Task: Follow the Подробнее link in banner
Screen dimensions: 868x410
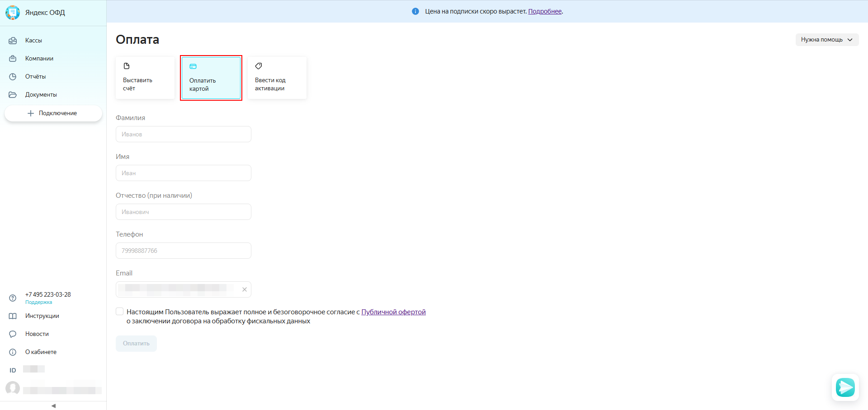Action: pyautogui.click(x=545, y=11)
